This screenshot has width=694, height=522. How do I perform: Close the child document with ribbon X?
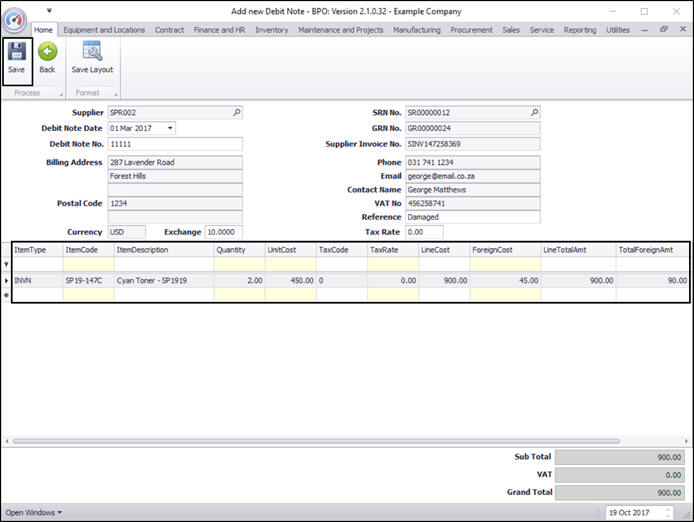(x=683, y=29)
